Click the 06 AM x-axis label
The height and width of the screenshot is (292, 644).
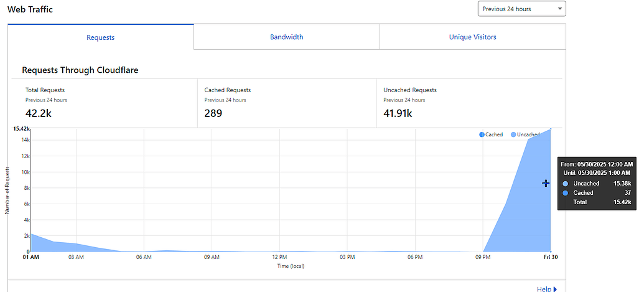click(144, 257)
